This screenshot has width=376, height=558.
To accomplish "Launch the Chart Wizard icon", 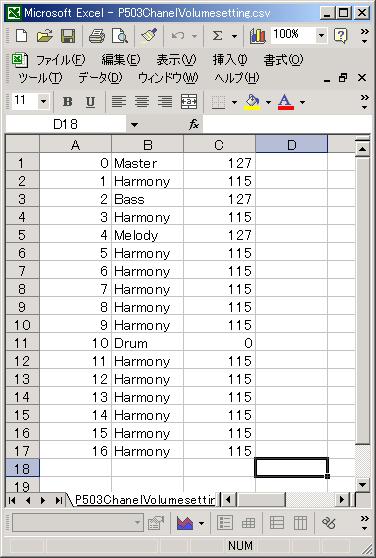I will (x=258, y=36).
